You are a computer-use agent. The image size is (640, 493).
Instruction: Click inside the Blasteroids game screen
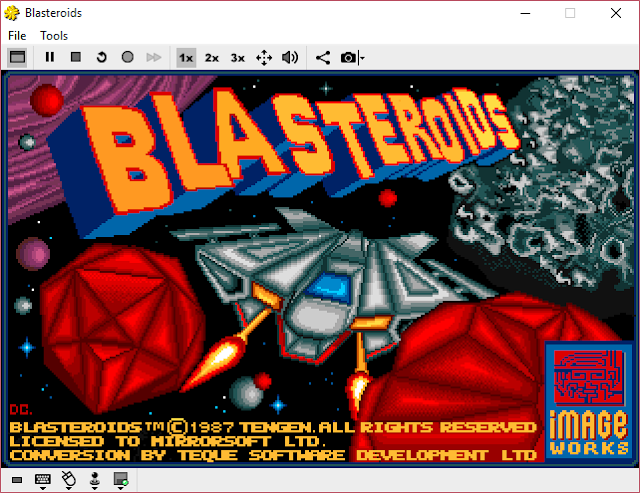[320, 269]
